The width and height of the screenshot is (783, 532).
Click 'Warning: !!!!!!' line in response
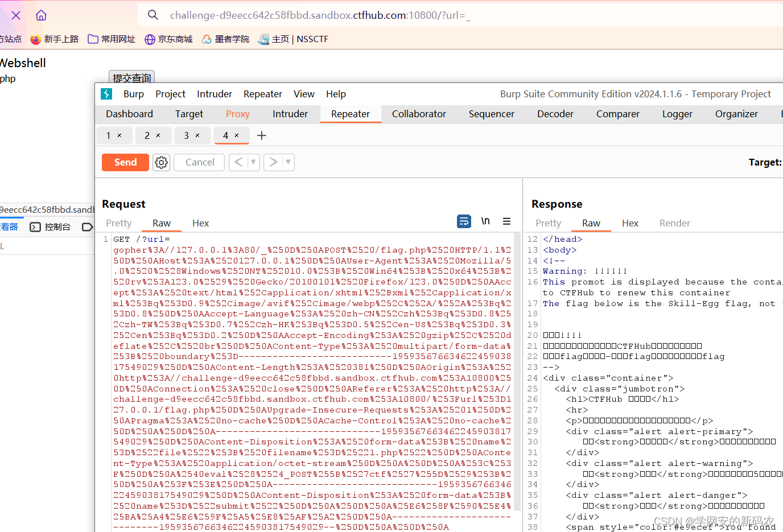585,271
